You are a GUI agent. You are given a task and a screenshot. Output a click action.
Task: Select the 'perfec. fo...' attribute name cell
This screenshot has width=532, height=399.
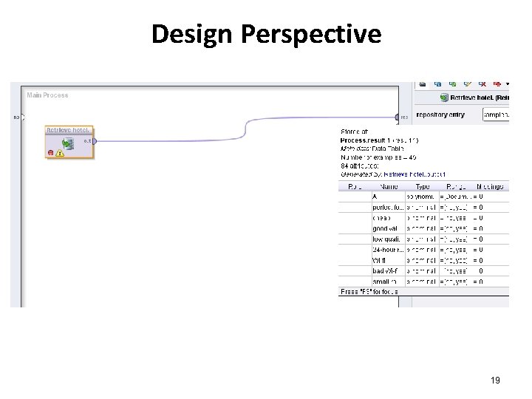point(388,208)
